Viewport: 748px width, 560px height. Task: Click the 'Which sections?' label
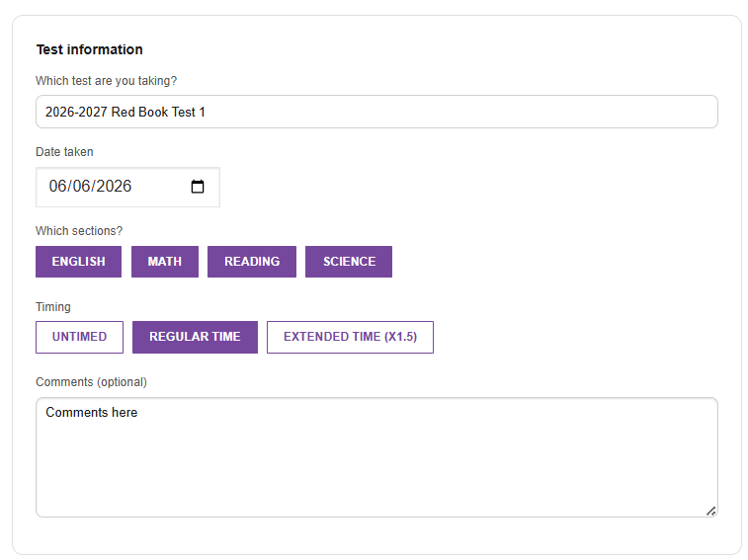click(x=79, y=231)
